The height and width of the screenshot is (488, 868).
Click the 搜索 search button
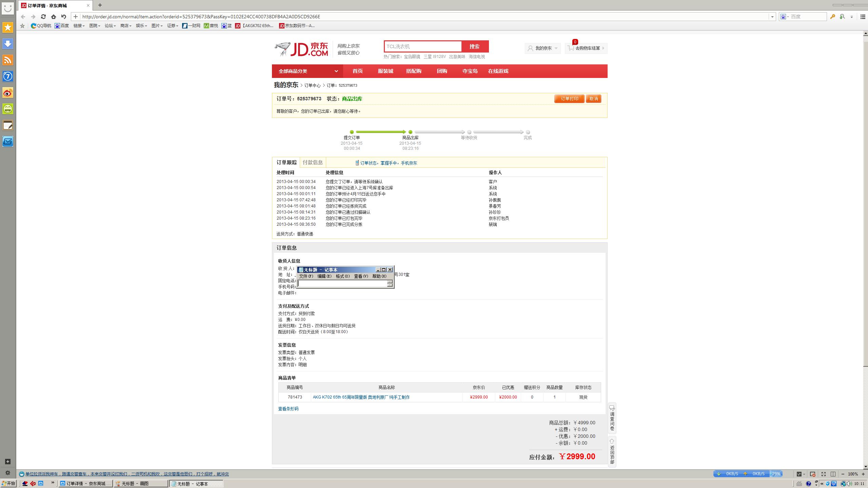click(x=475, y=46)
